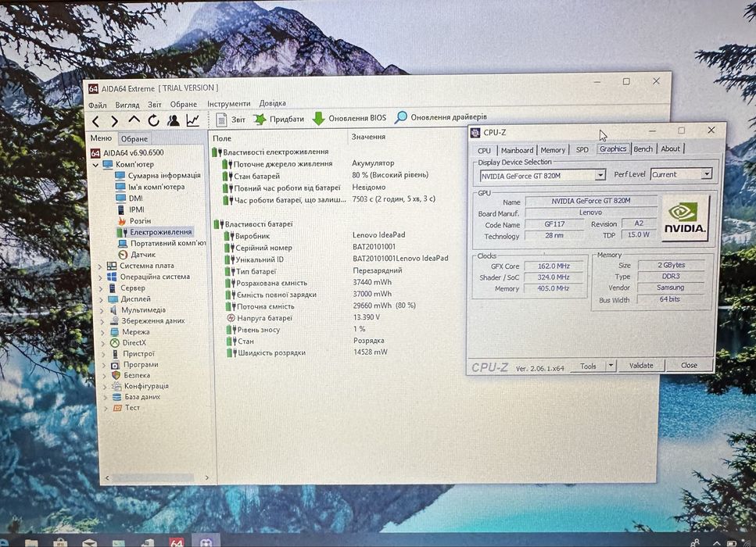Switch to Bench tab in CPU-Z
The image size is (756, 547).
(x=643, y=149)
